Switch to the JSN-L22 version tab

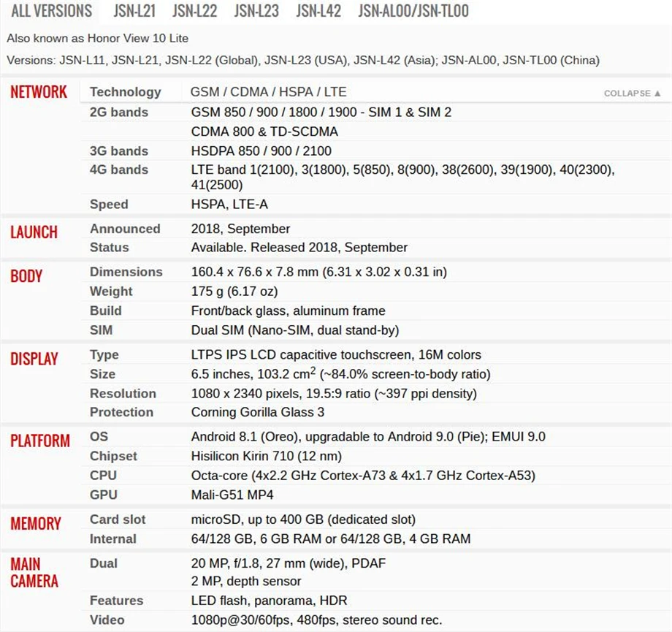[195, 11]
